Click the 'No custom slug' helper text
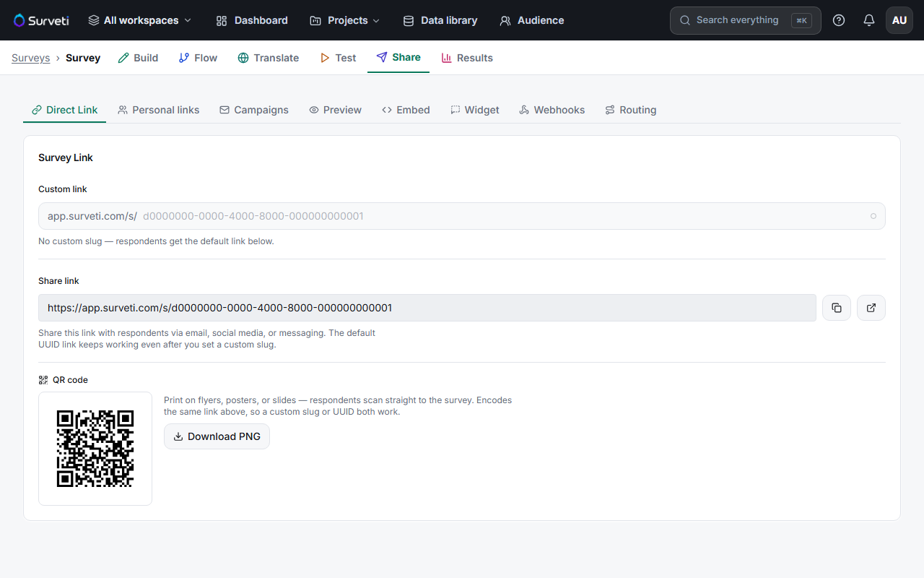Screen dimensions: 924x578 (156, 241)
